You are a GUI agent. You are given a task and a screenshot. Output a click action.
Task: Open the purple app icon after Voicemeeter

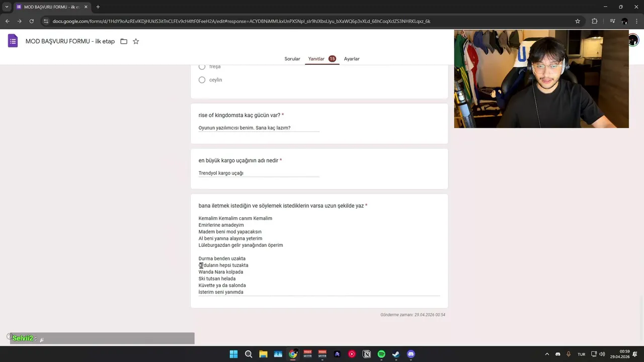point(337,354)
